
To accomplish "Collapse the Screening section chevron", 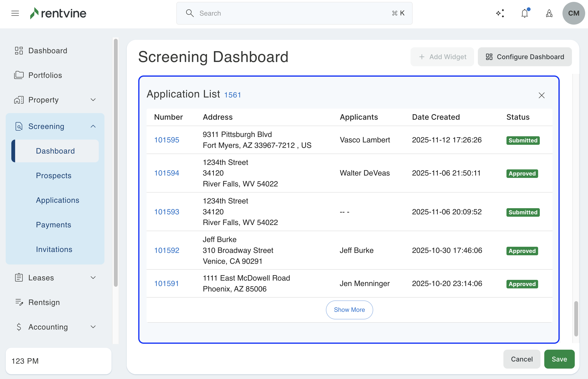I will (93, 127).
